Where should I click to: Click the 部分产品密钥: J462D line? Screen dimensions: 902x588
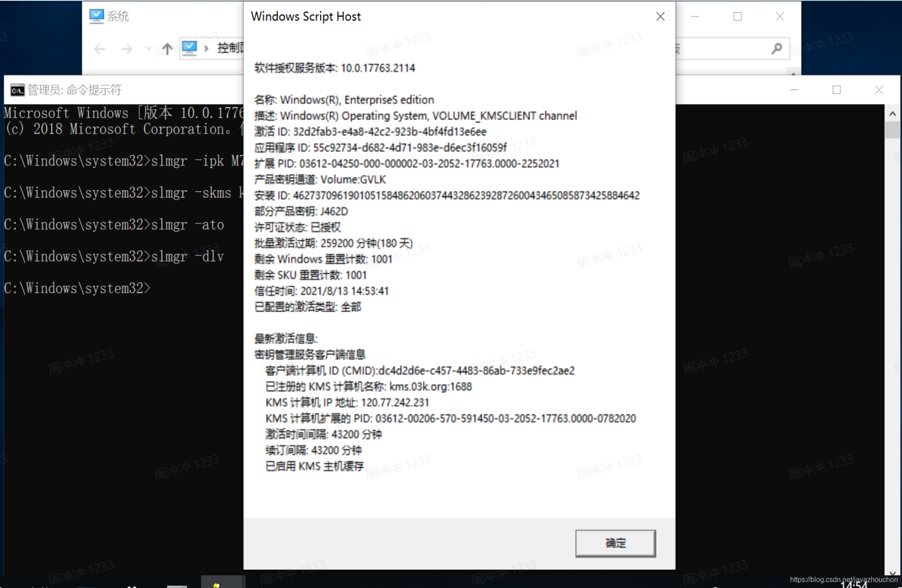tap(301, 211)
